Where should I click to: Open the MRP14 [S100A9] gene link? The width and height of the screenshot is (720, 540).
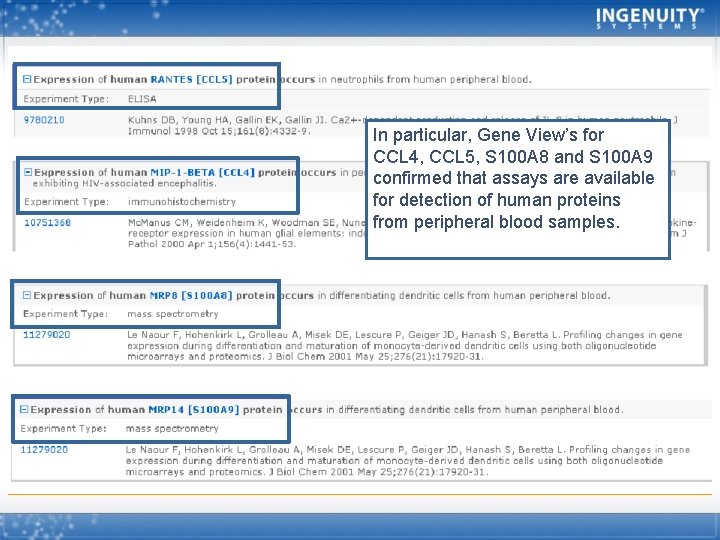(194, 410)
